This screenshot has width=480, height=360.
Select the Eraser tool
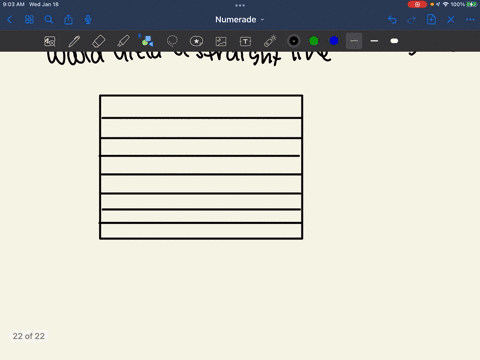pyautogui.click(x=98, y=41)
